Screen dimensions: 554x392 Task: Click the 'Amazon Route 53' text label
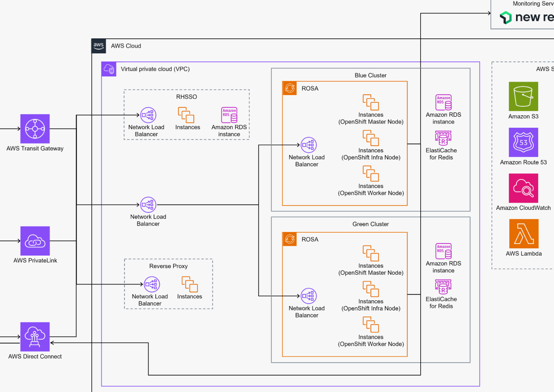pyautogui.click(x=524, y=162)
